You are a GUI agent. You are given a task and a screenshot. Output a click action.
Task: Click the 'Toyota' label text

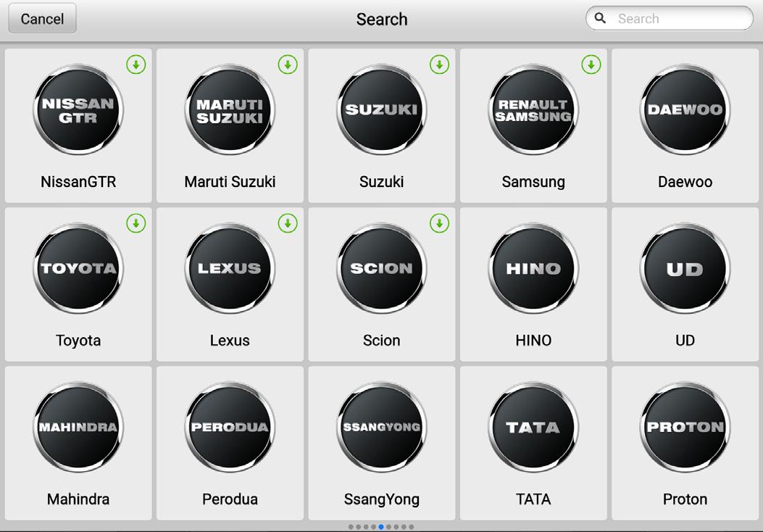78,340
